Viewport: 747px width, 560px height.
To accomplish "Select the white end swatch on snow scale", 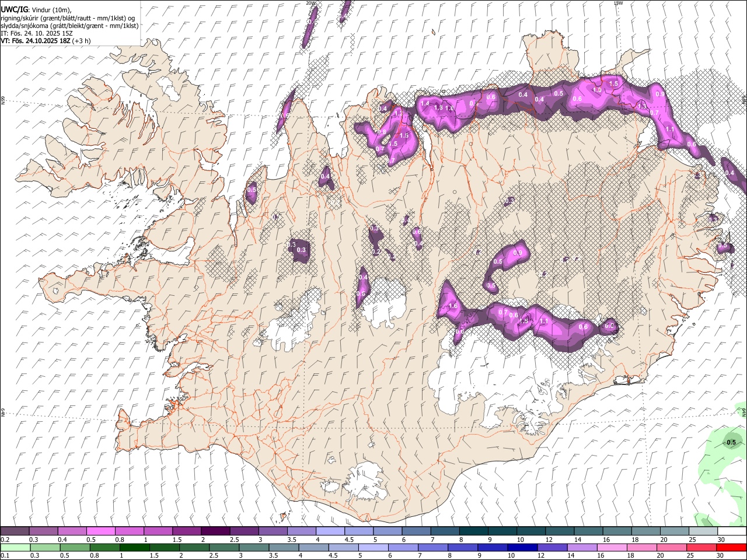I will tap(731, 531).
